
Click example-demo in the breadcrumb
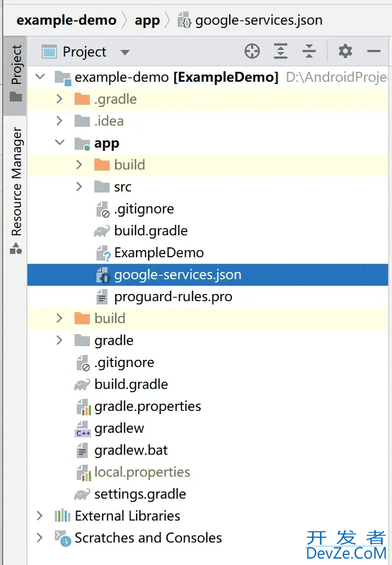(x=66, y=20)
